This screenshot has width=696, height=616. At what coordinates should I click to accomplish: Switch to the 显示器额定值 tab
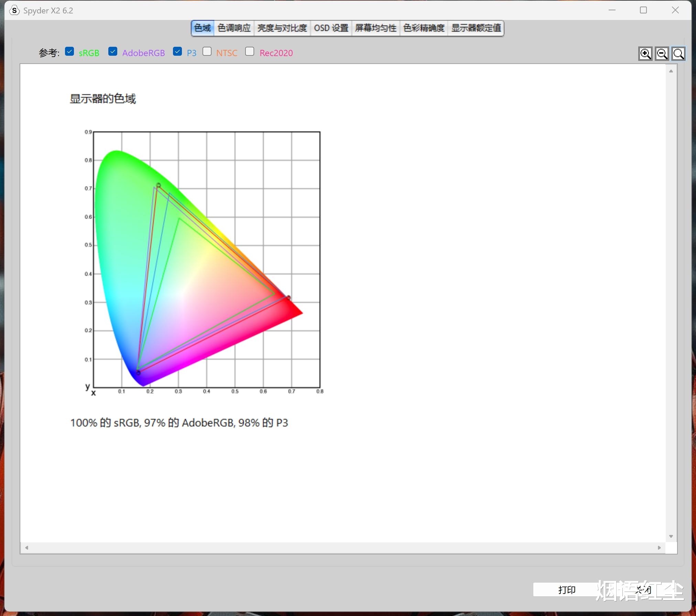click(476, 28)
